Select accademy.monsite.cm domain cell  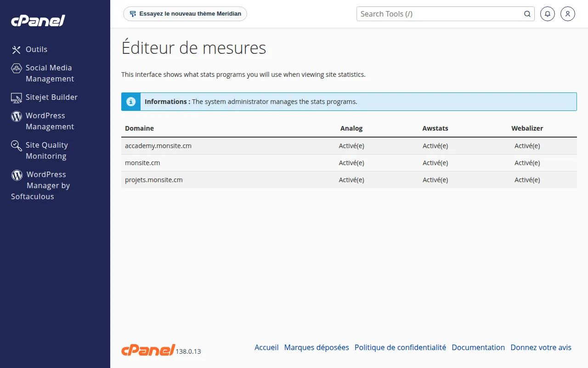pos(158,146)
